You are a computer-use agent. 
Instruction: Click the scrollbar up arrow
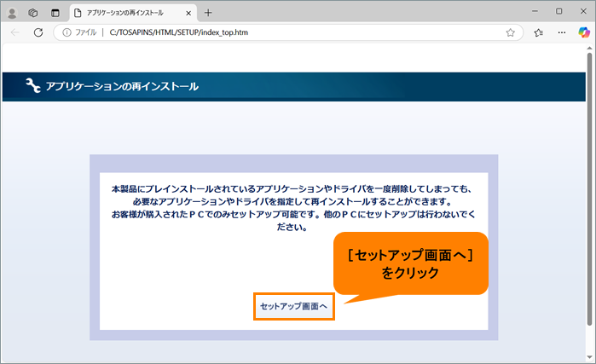tap(589, 48)
